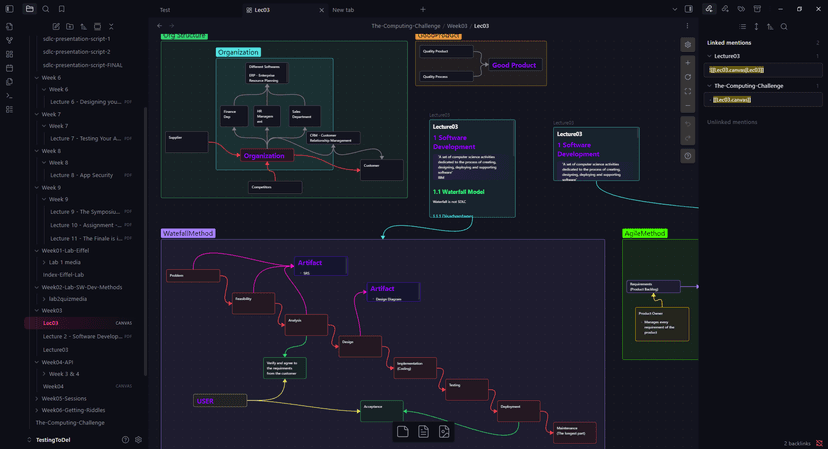The height and width of the screenshot is (449, 828).
Task: Open the outgoing links tab icon
Action: pyautogui.click(x=725, y=9)
